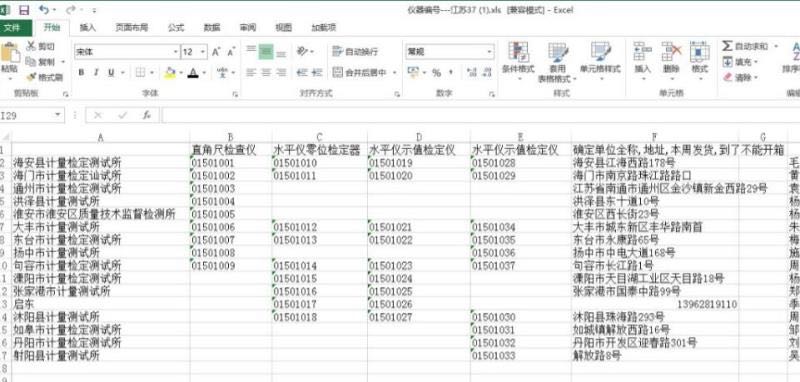This screenshot has width=800, height=382.
Task: Click the percent style icon
Action: (x=436, y=73)
